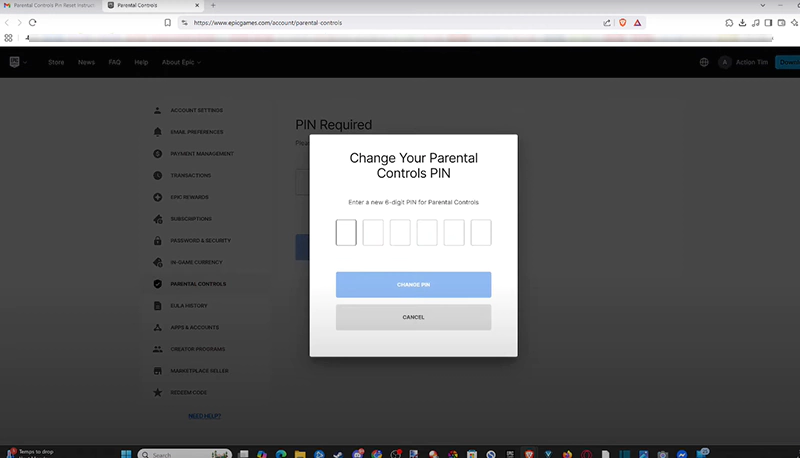Click the Need Help? link
This screenshot has height=458, width=800.
[203, 415]
